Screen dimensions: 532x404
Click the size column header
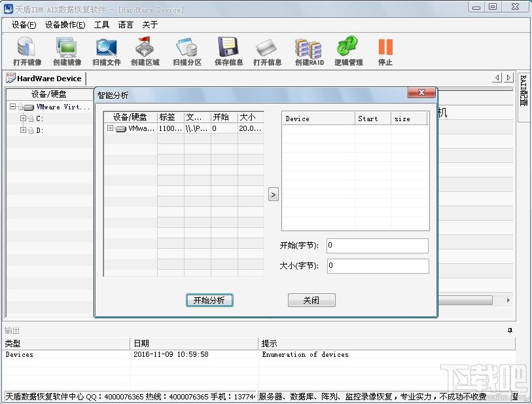409,119
